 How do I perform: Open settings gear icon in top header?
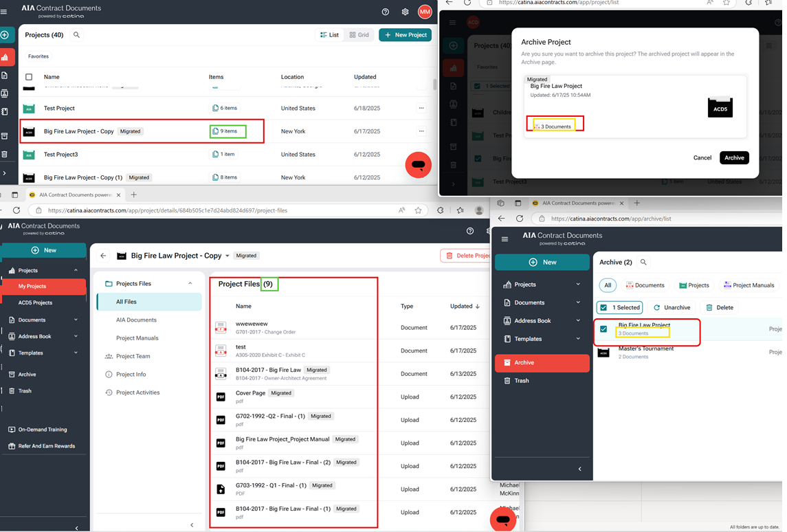coord(405,12)
